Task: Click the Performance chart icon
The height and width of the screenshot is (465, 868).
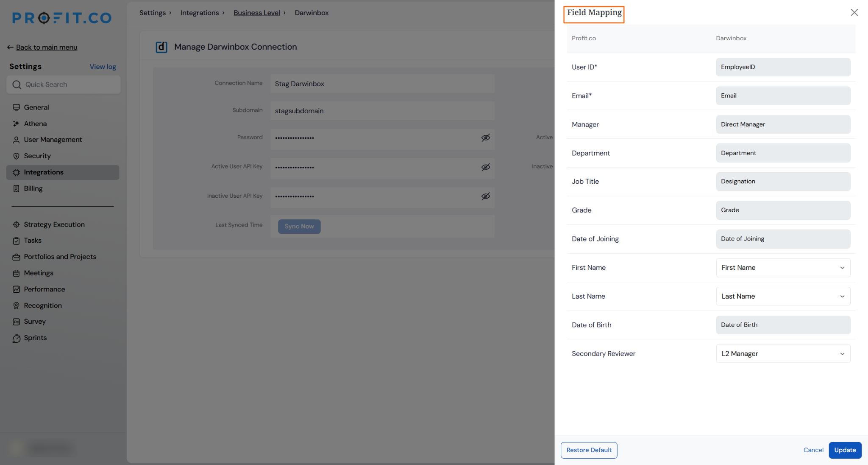Action: (x=16, y=289)
